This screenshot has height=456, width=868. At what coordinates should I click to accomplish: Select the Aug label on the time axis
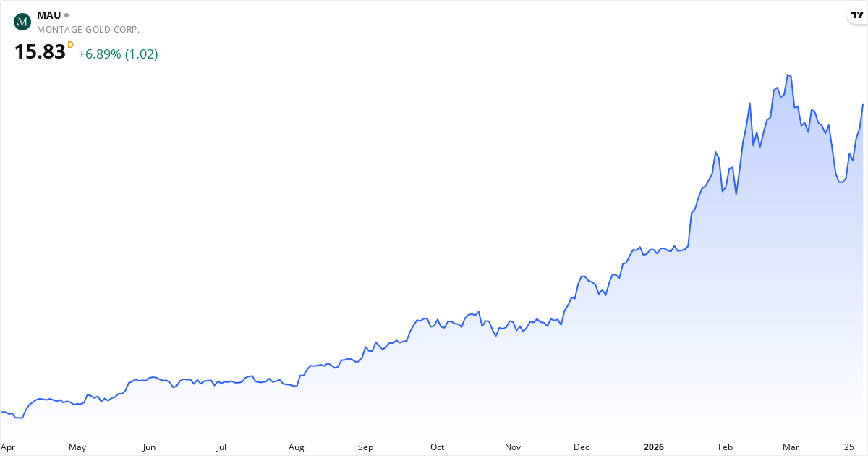click(296, 447)
